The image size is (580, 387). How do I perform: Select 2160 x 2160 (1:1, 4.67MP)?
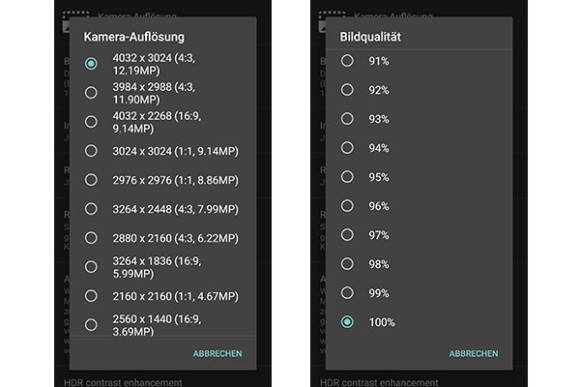point(163,296)
